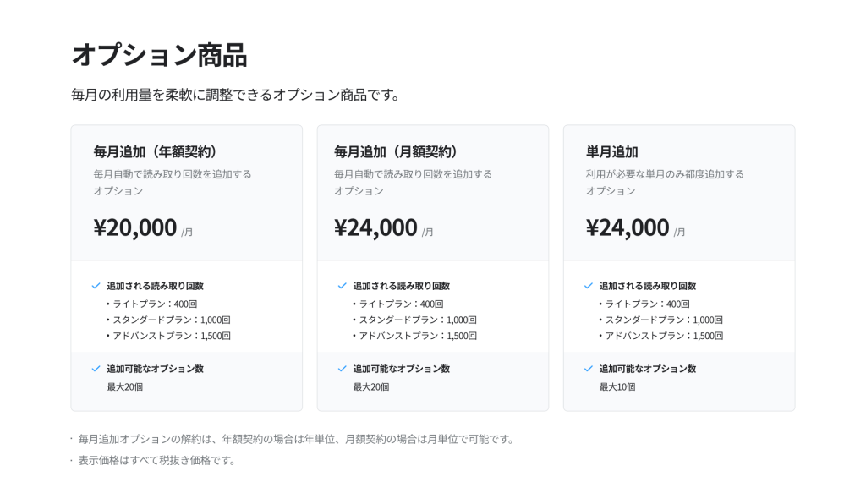Click the 税抜き価格 footnote text
Screen dimensions: 866x504
point(157,460)
